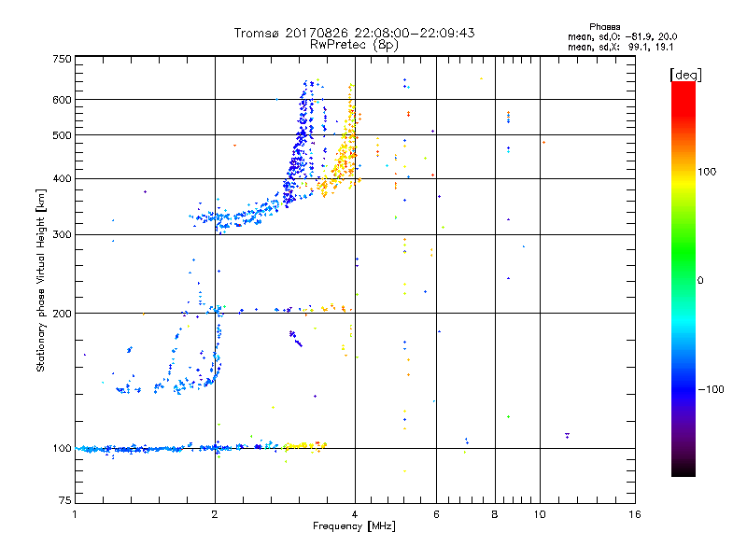The width and height of the screenshot is (747, 560).
Task: Click the '10' frequency tick label
Action: click(540, 514)
